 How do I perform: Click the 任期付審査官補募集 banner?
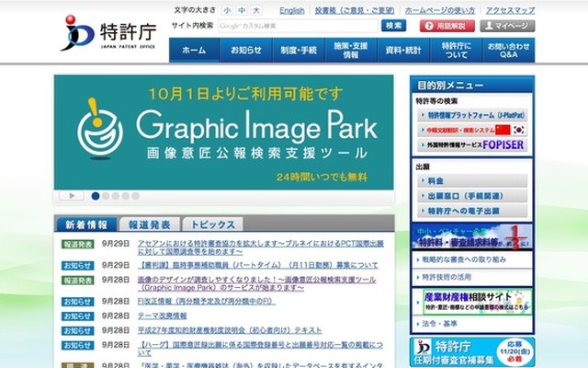pos(472,351)
